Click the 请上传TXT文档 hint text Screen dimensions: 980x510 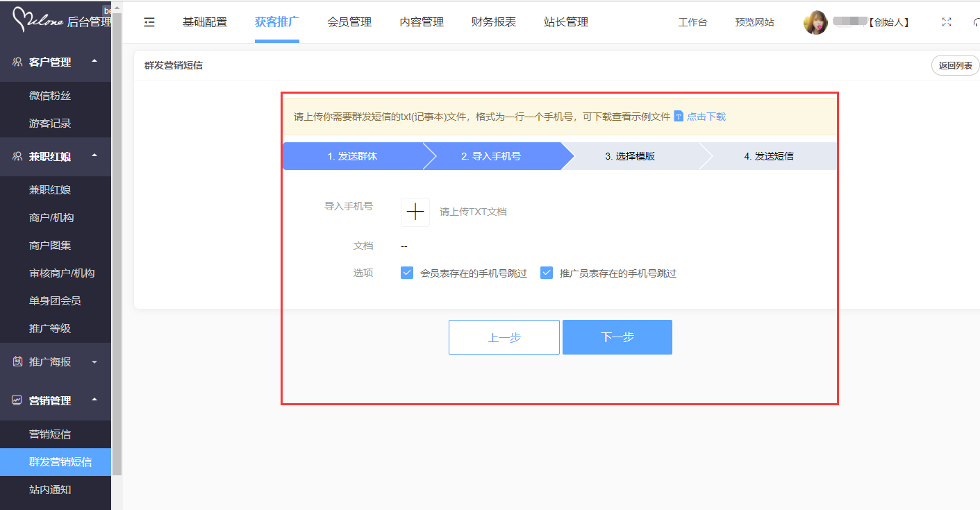coord(473,212)
